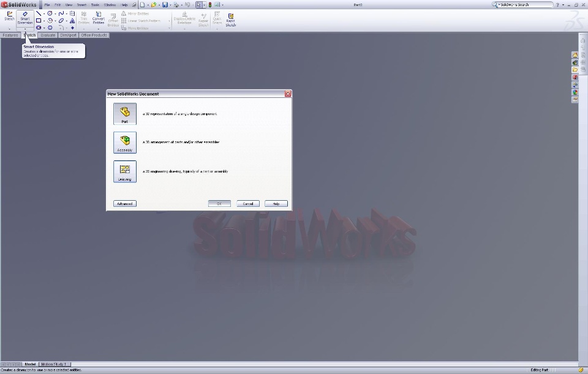Open the Appearances task pane tab
This screenshot has height=374, width=588.
(575, 92)
